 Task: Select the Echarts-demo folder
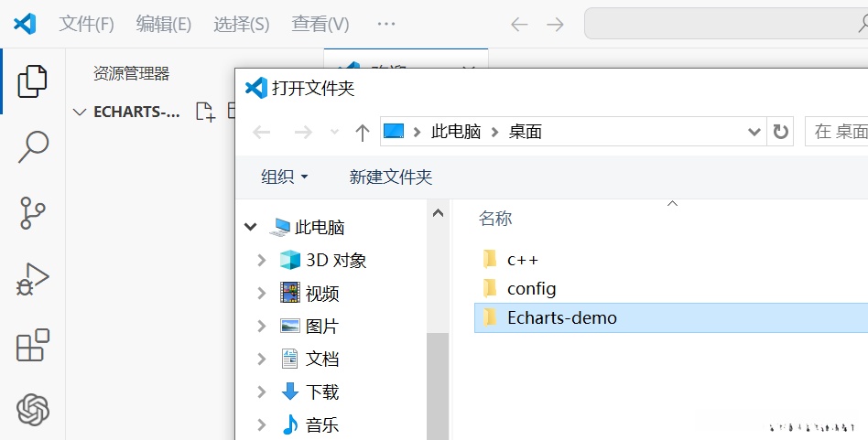[x=561, y=318]
